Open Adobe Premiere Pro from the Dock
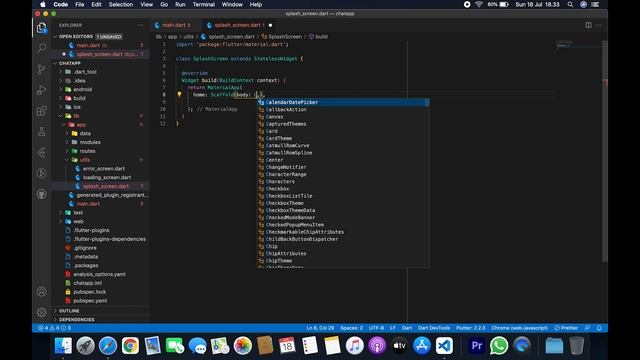Viewport: 640px width, 360px height. point(477,346)
